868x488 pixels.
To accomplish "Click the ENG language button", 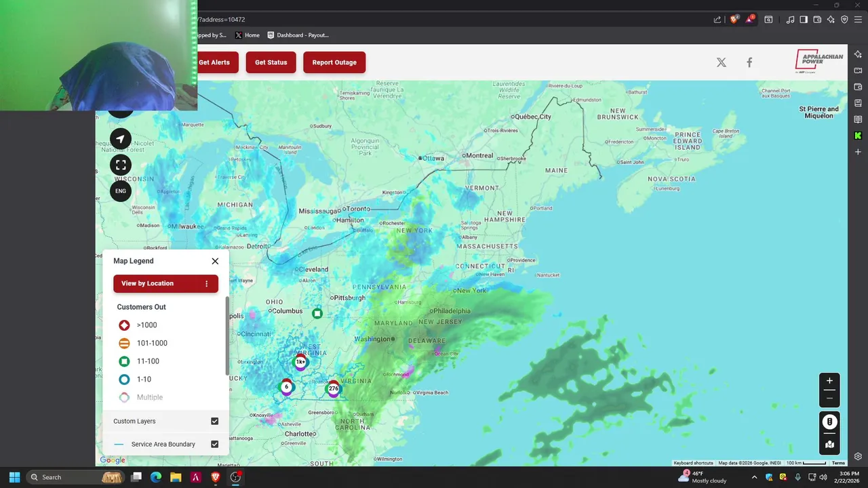I will click(x=121, y=191).
